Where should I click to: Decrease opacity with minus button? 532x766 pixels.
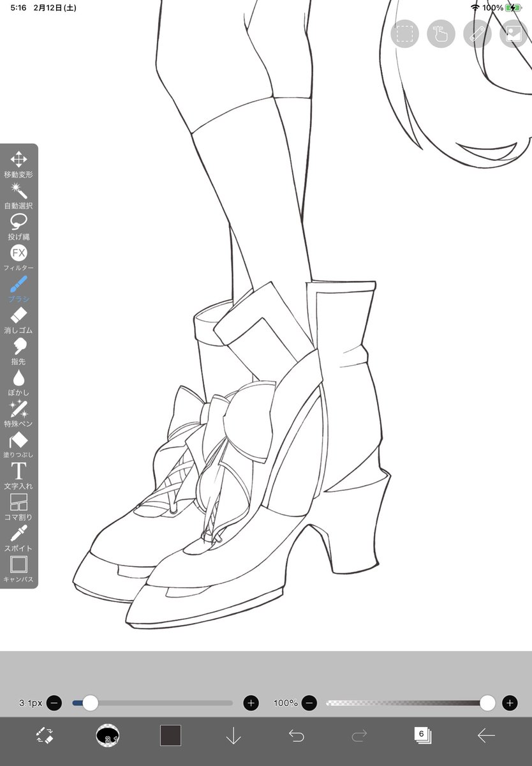(x=309, y=703)
